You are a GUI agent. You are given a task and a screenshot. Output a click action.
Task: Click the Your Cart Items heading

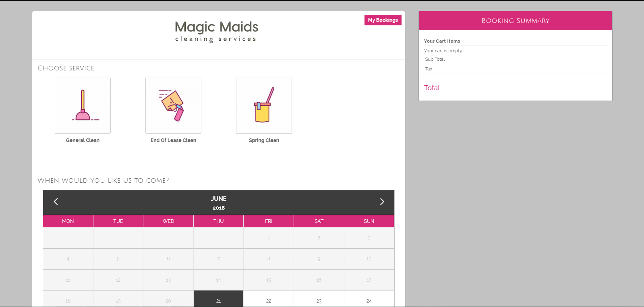click(x=442, y=41)
